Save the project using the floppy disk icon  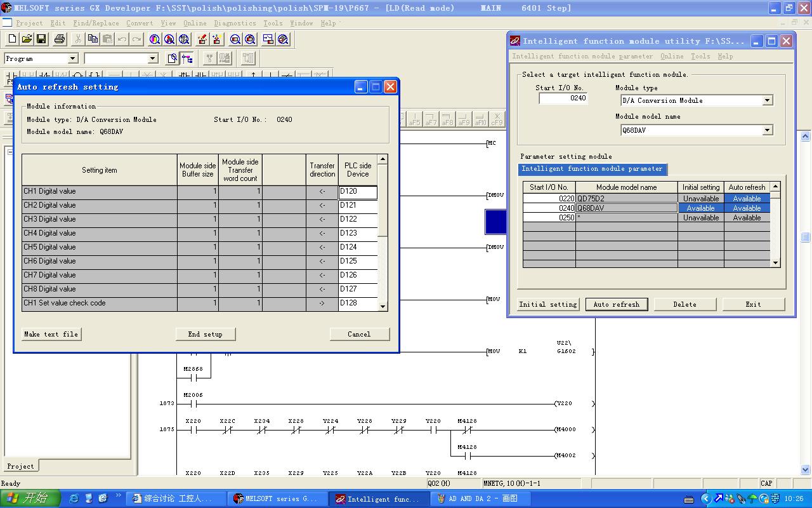[41, 39]
